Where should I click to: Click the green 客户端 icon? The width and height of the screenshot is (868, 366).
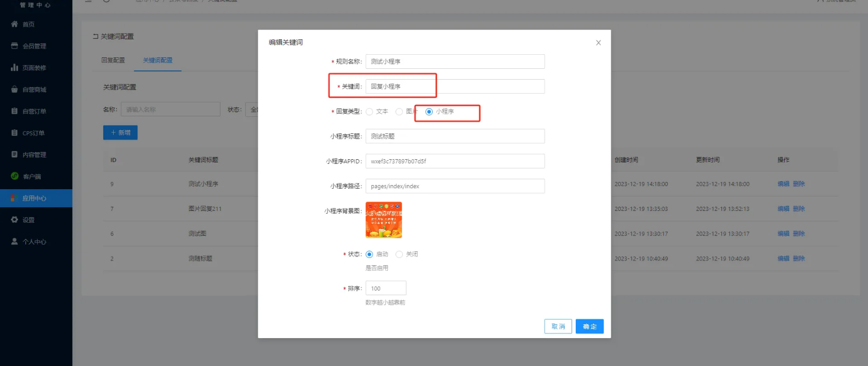point(14,176)
